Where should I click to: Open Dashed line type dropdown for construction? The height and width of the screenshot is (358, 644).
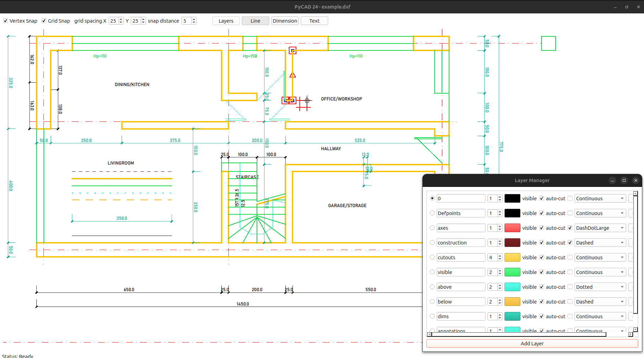pyautogui.click(x=600, y=242)
